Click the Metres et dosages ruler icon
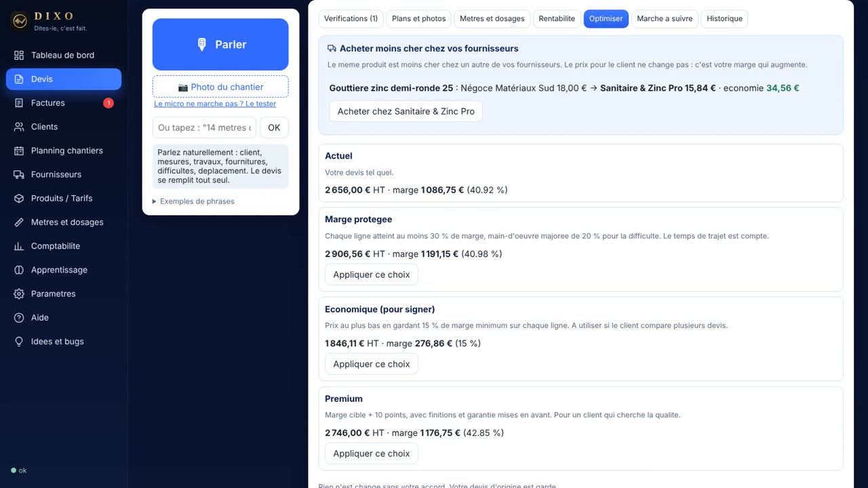The image size is (868, 488). pyautogui.click(x=19, y=222)
